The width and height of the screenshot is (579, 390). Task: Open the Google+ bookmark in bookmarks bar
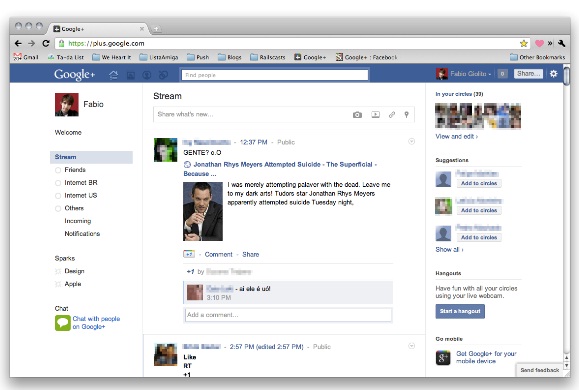[x=310, y=57]
